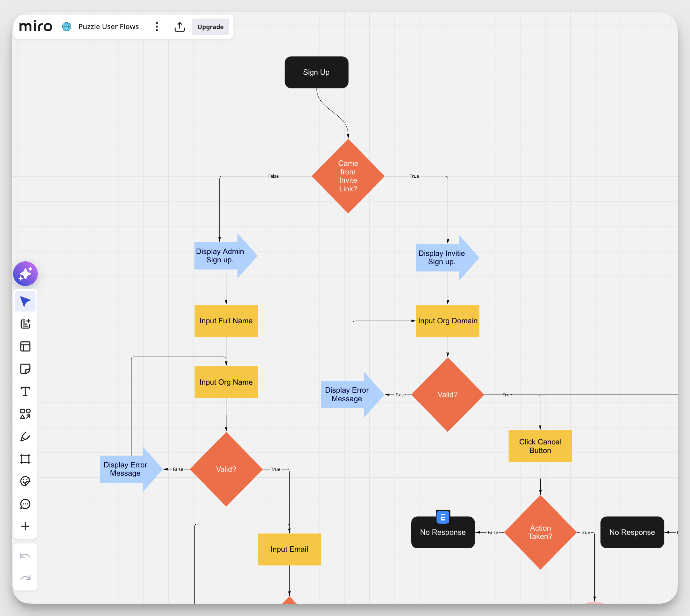Click the True label right of Invite Link diamond
The height and width of the screenshot is (616, 690).
pyautogui.click(x=414, y=176)
